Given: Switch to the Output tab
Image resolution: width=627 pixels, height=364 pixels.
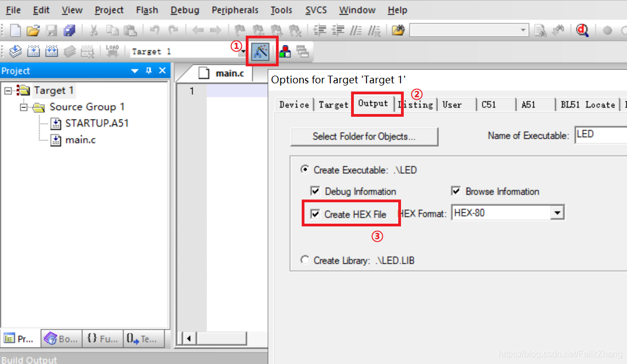Looking at the screenshot, I should [373, 104].
